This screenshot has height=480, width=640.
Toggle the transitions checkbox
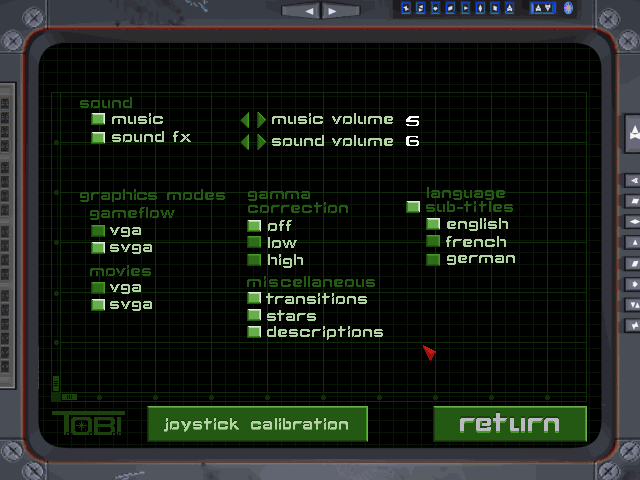click(254, 298)
